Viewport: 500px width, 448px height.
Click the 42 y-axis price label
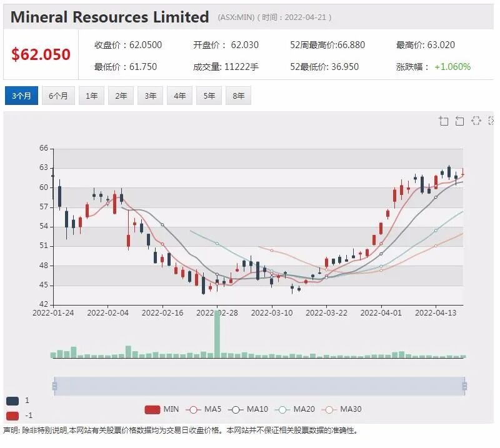(x=44, y=304)
